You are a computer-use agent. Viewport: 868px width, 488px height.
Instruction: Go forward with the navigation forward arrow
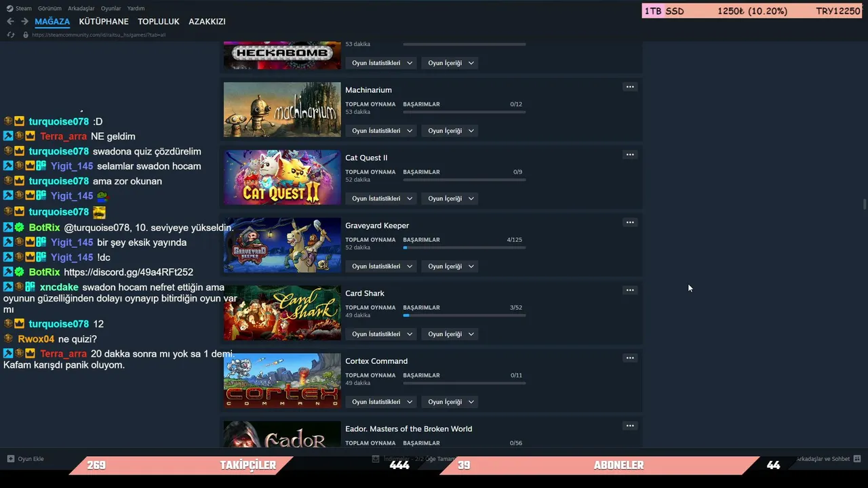pyautogui.click(x=24, y=22)
